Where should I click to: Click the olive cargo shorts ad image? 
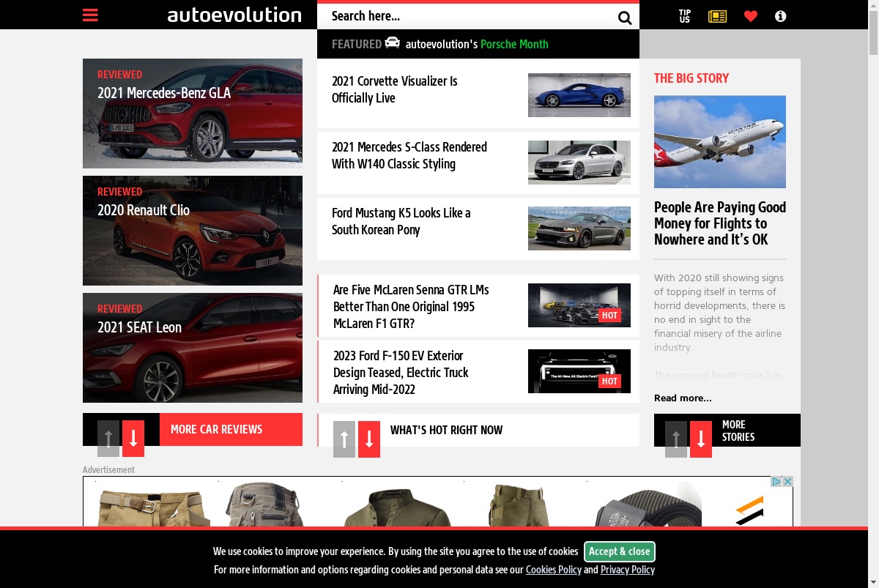click(518, 505)
